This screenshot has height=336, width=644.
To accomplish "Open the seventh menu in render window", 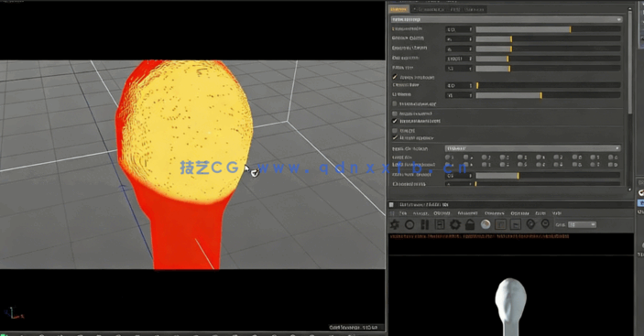I will [540, 213].
